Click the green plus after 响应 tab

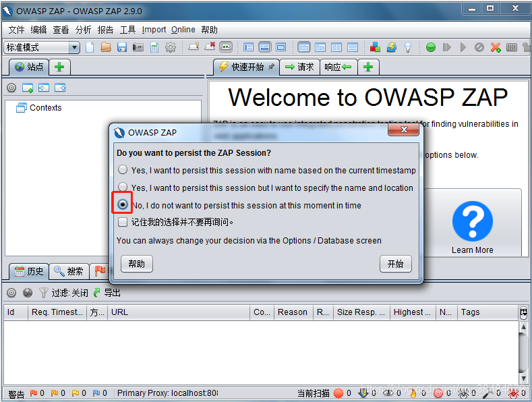pyautogui.click(x=368, y=67)
